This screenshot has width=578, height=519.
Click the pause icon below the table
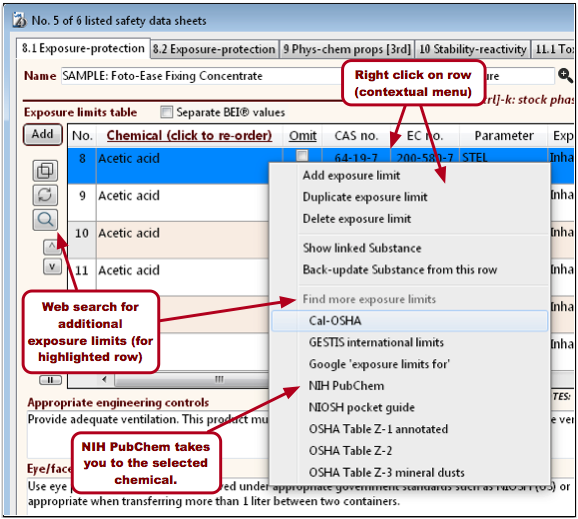[x=51, y=380]
